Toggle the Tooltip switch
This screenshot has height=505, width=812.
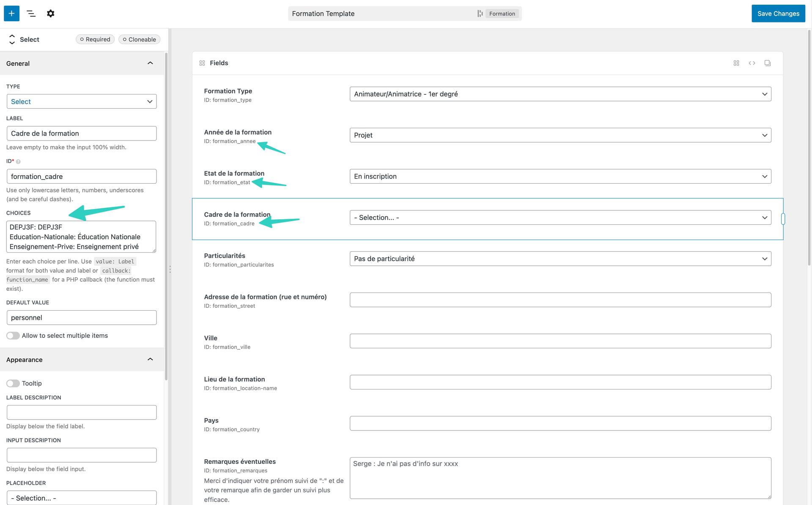(x=13, y=384)
